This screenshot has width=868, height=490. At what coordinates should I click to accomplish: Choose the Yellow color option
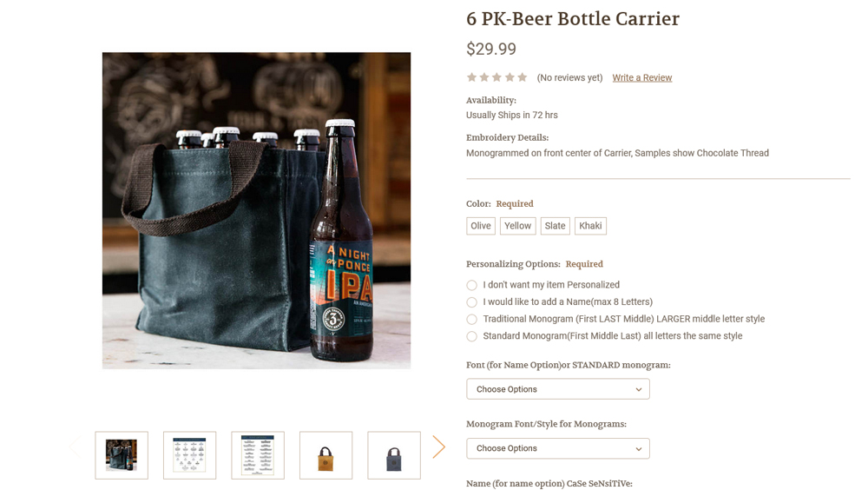coord(517,226)
